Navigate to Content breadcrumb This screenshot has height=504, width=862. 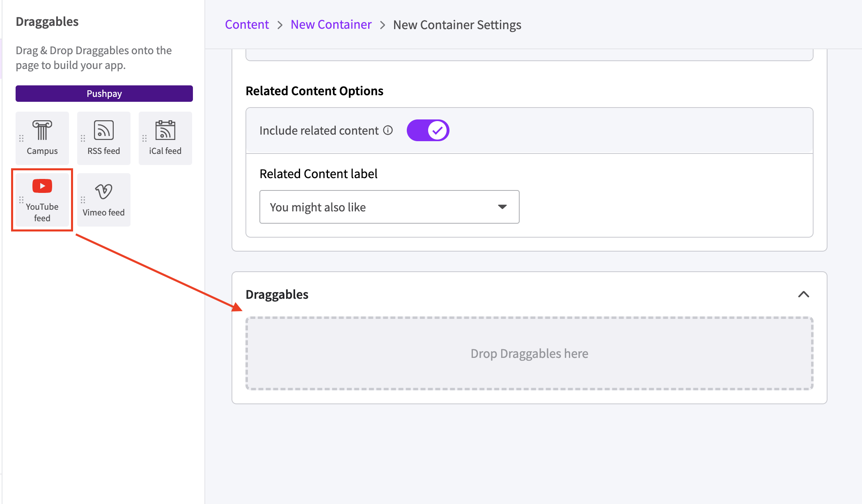246,25
